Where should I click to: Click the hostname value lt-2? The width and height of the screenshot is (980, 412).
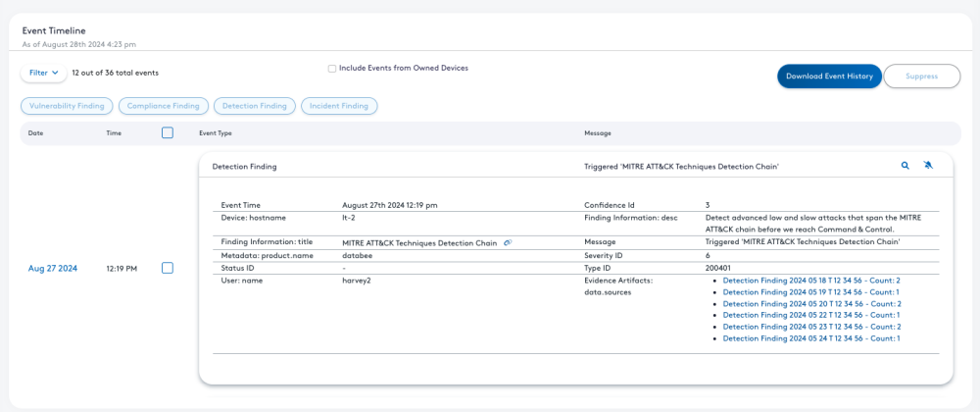click(x=349, y=218)
